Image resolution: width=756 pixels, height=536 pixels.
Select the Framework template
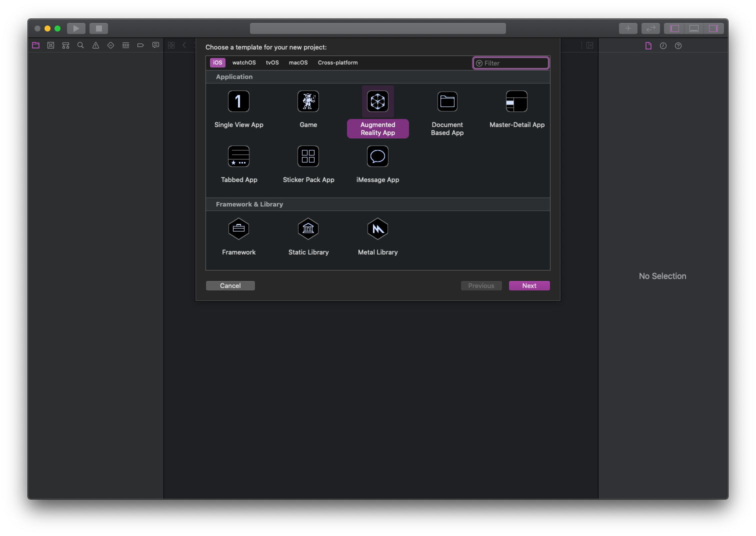(238, 237)
